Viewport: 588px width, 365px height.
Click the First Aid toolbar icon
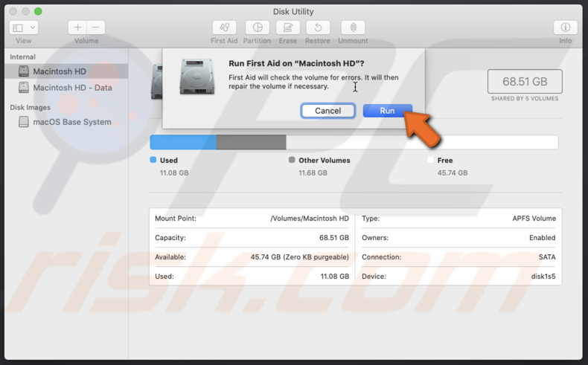224,28
